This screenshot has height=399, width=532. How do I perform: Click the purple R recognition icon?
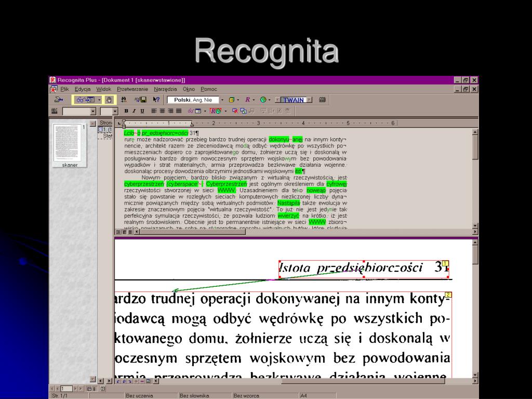point(247,100)
